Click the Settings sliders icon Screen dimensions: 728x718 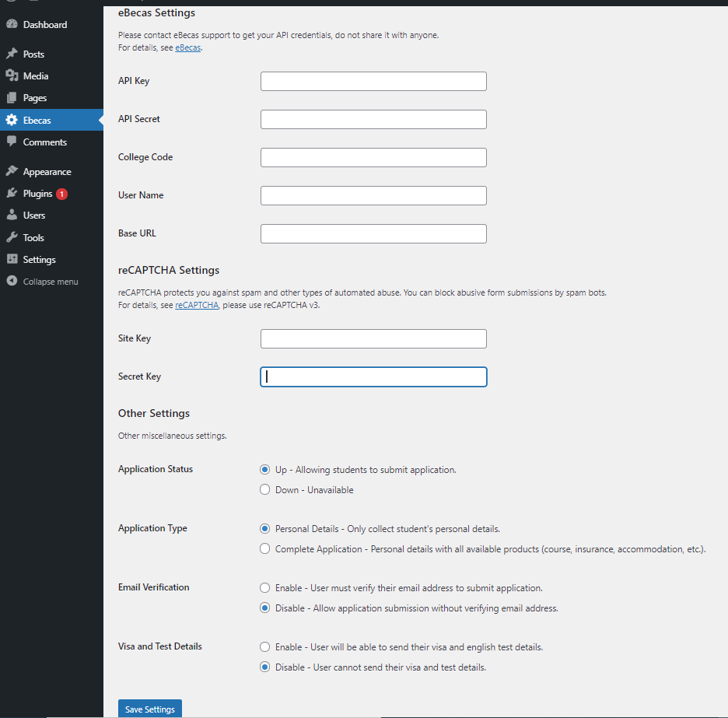click(12, 259)
